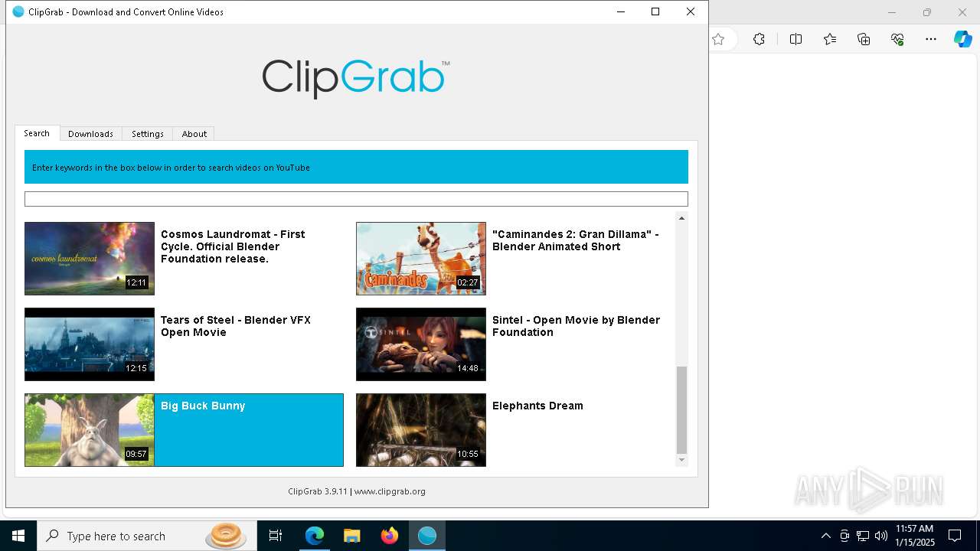Click the "Caminandes 2: Gran Dillama" title
Viewport: 980px width, 551px height.
point(576,240)
